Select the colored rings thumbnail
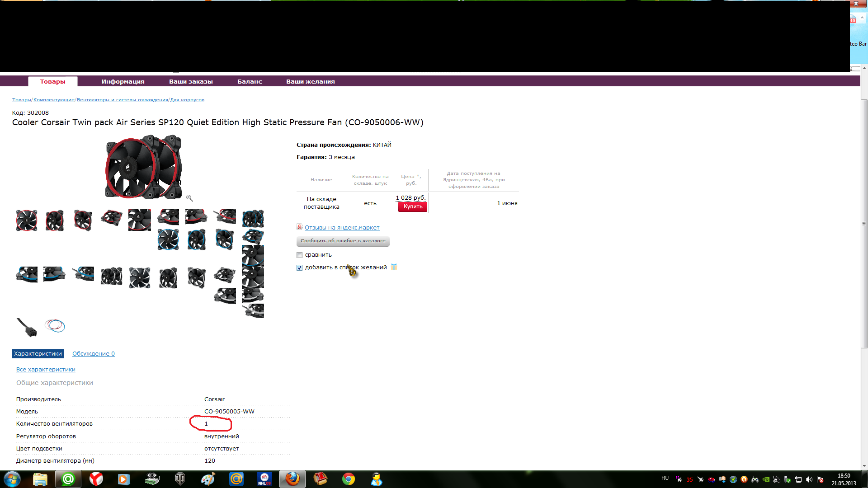Screen dimensions: 868x488 tap(55, 325)
